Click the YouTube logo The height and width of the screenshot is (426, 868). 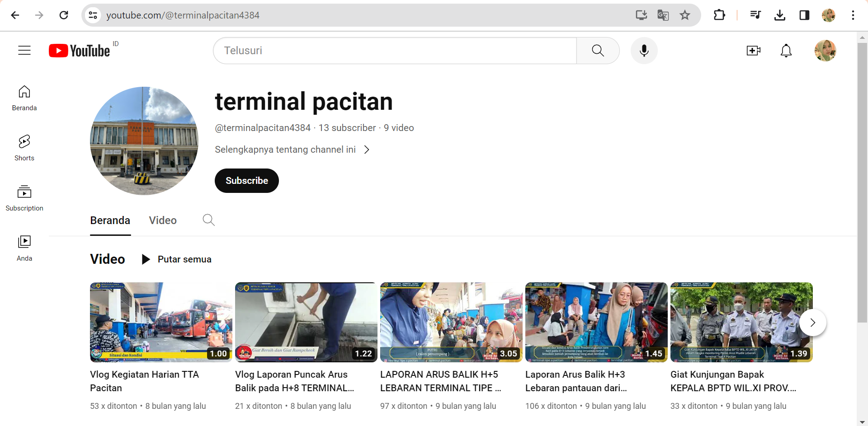[80, 51]
